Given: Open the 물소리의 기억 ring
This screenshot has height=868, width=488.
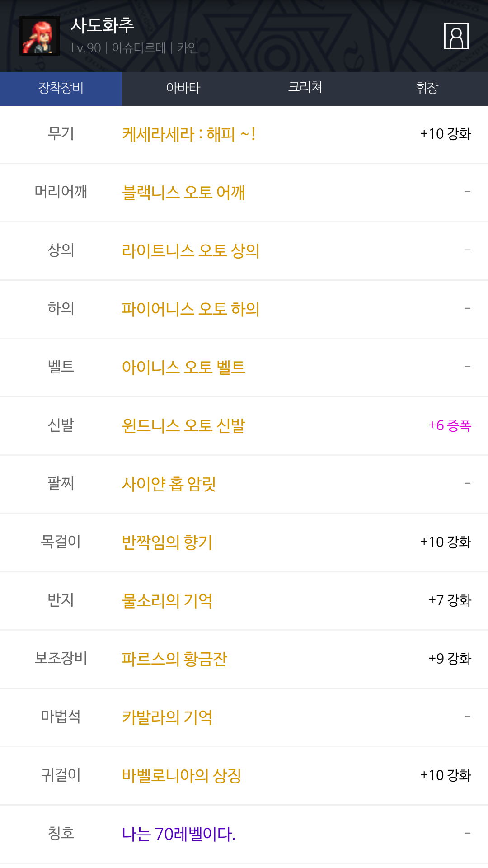Looking at the screenshot, I should click(x=167, y=601).
